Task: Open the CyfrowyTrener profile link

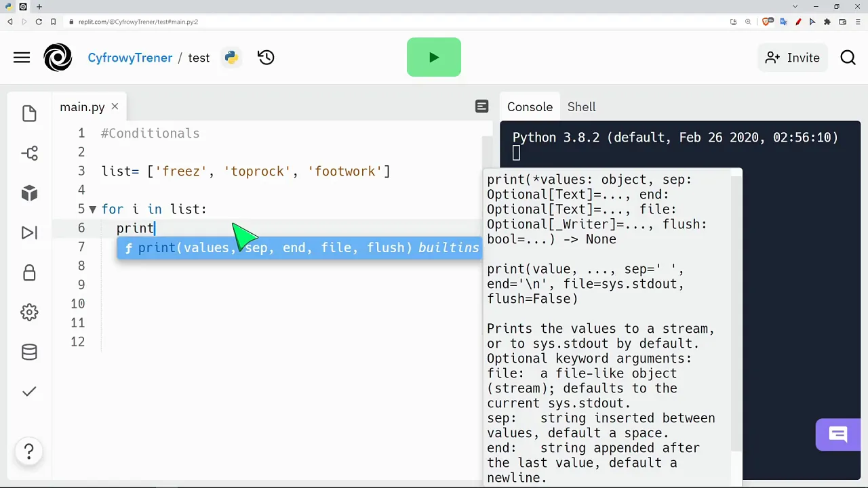Action: tap(130, 58)
